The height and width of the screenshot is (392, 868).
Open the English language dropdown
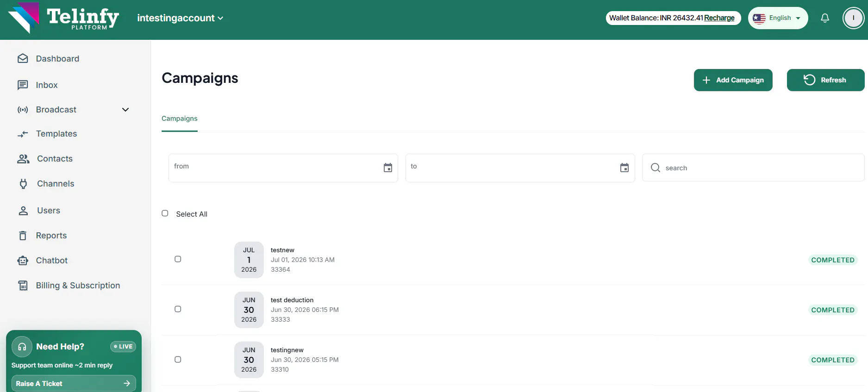click(778, 18)
